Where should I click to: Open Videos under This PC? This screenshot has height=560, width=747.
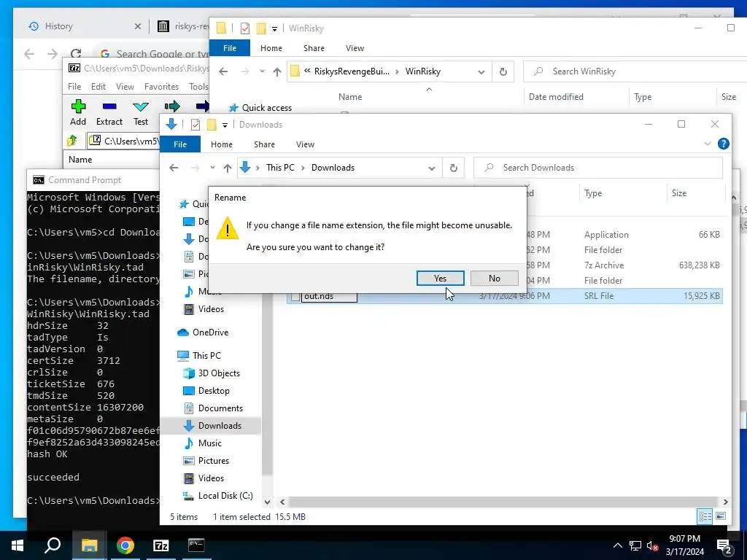pos(211,478)
